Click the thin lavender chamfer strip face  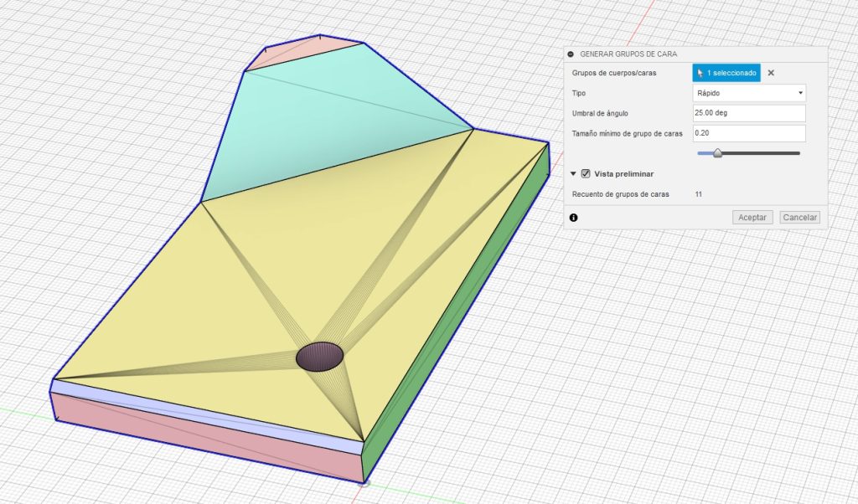209,409
